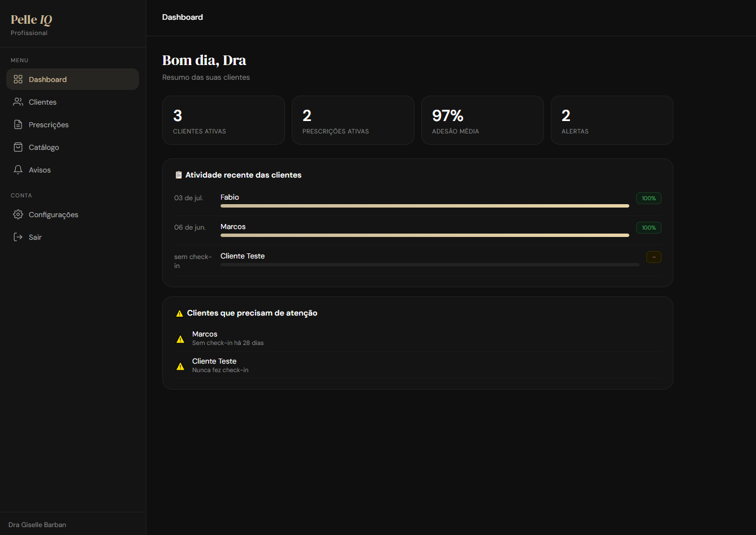
Task: Open Prescrições section
Action: click(72, 124)
